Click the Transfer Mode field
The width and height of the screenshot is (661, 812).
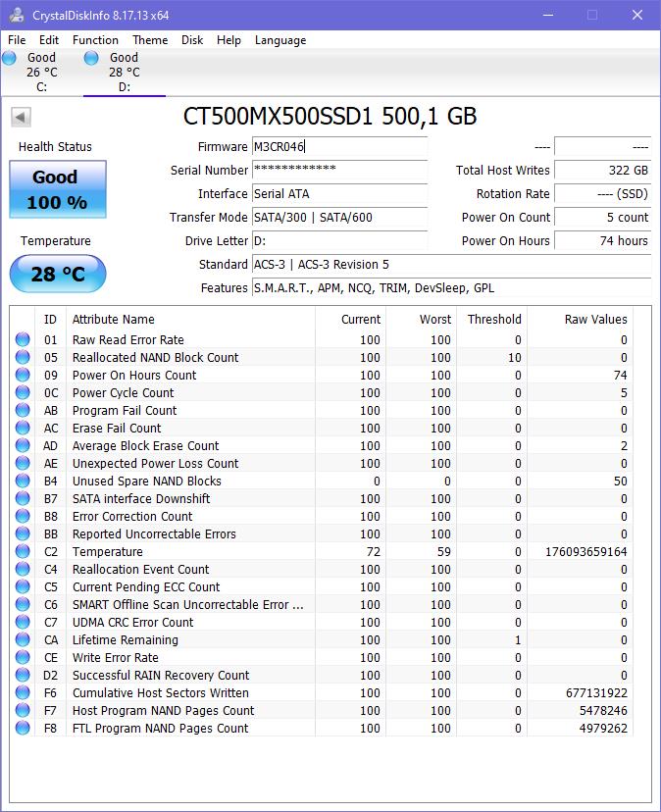click(340, 217)
